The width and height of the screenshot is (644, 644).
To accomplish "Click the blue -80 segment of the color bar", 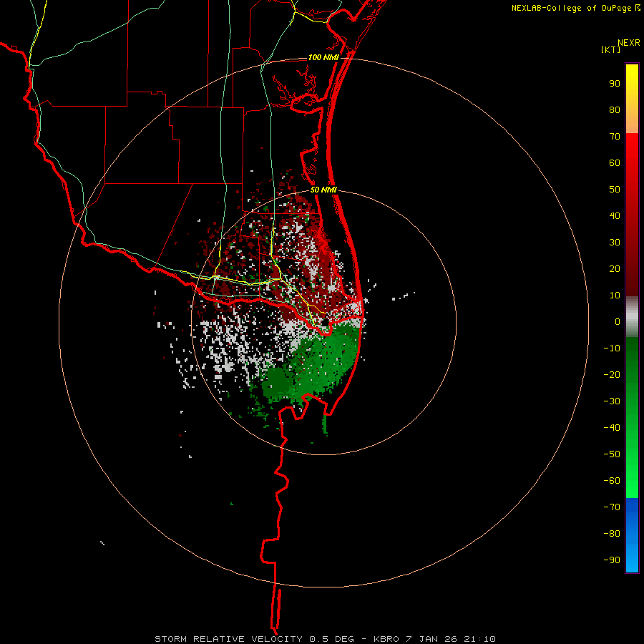I will coord(632,534).
